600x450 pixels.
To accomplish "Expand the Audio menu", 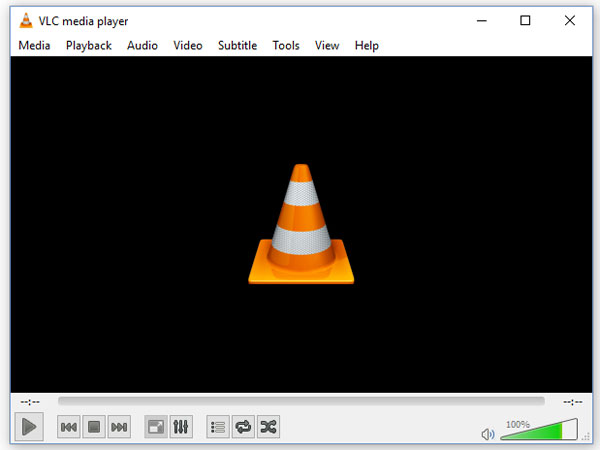I will (x=142, y=45).
